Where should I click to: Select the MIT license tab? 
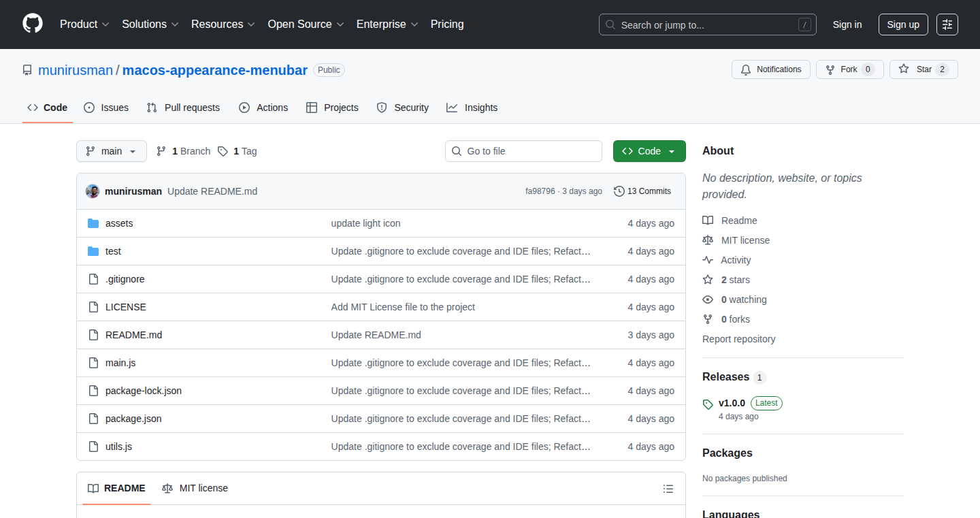pyautogui.click(x=195, y=488)
